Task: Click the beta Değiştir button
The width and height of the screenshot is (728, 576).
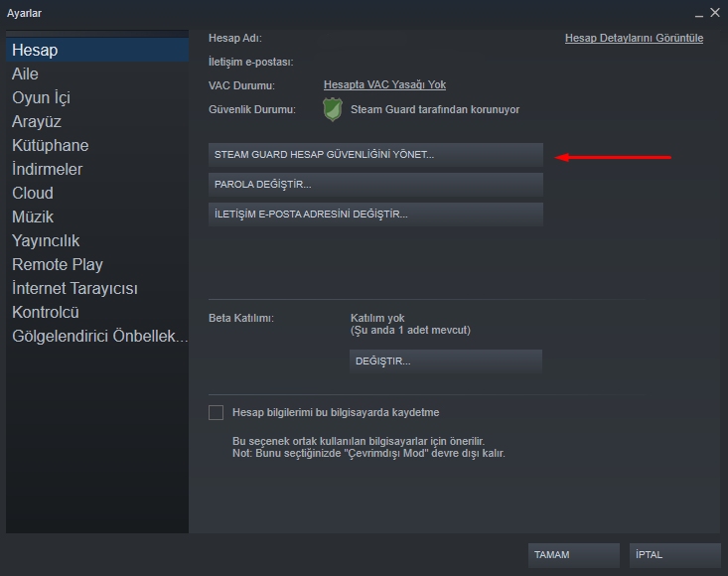Action: pyautogui.click(x=446, y=361)
